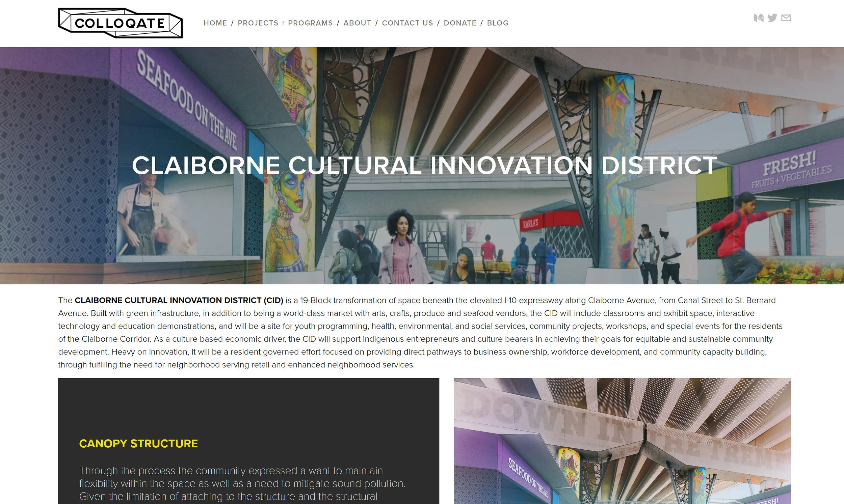Open Projects + Programs menu item

(x=285, y=23)
